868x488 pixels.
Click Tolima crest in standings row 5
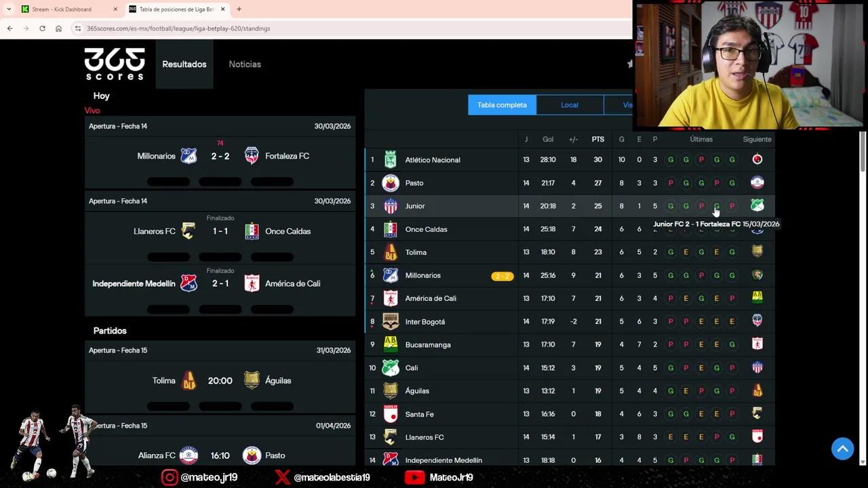point(391,252)
